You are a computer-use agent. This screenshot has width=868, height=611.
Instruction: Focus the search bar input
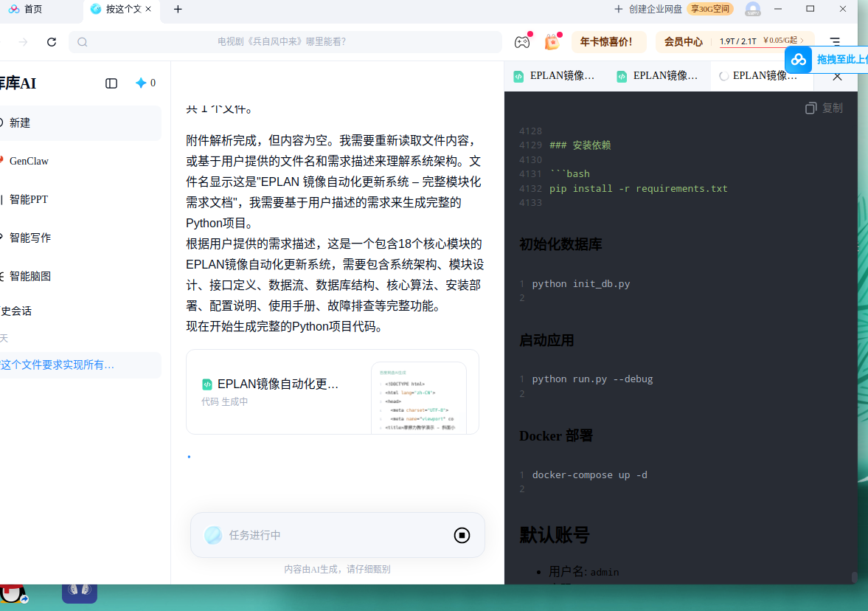(285, 42)
